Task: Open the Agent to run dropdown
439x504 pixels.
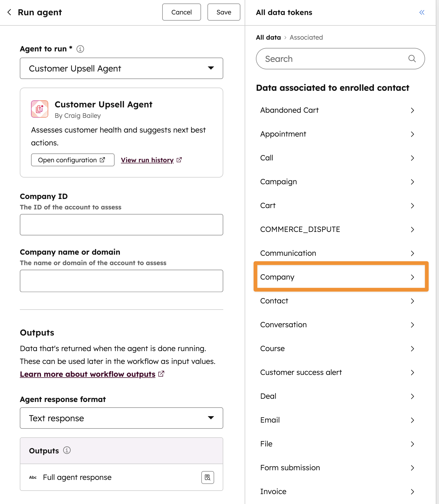Action: coord(211,68)
